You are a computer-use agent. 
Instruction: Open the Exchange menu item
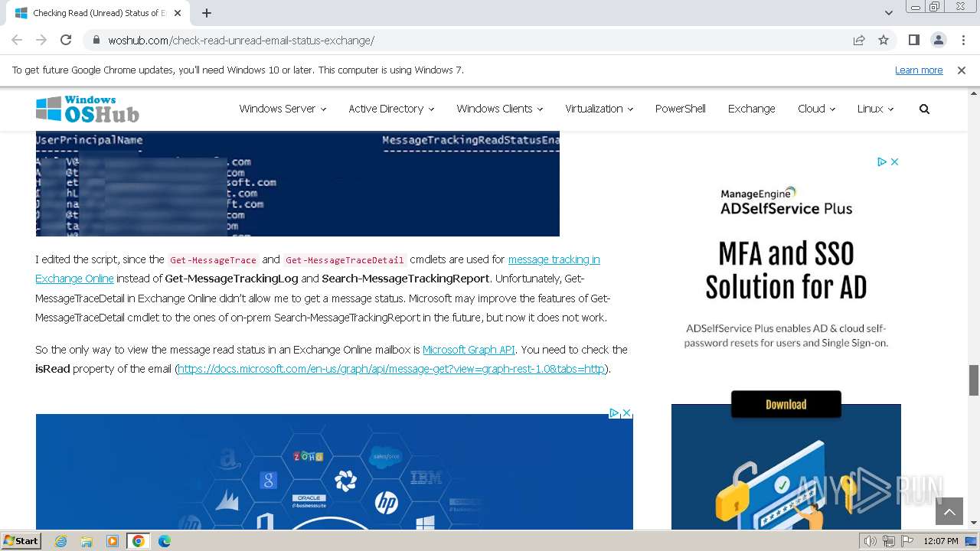[751, 109]
